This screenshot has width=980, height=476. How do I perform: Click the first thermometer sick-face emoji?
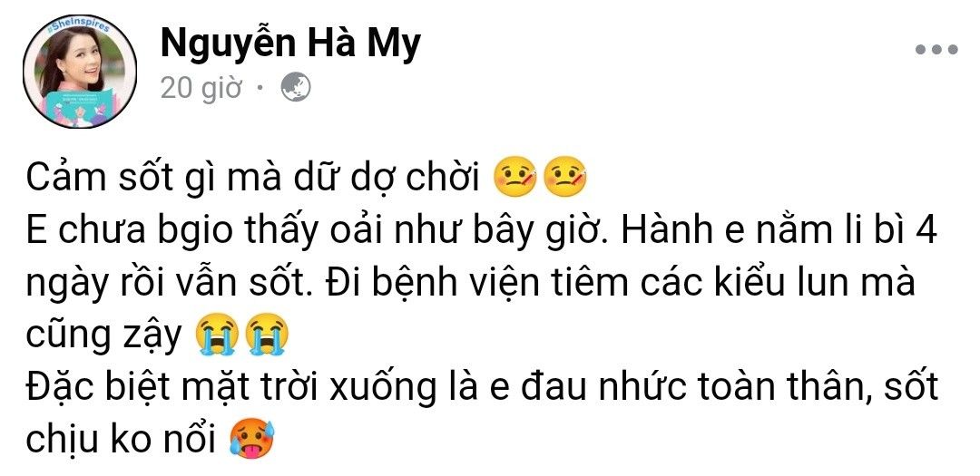pos(515,178)
